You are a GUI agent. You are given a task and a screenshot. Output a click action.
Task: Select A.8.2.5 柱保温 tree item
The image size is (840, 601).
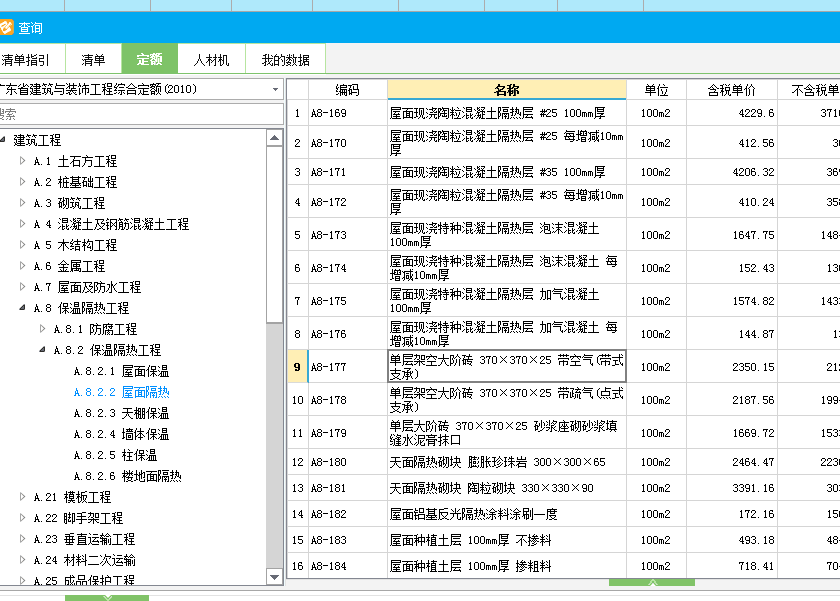[x=115, y=455]
